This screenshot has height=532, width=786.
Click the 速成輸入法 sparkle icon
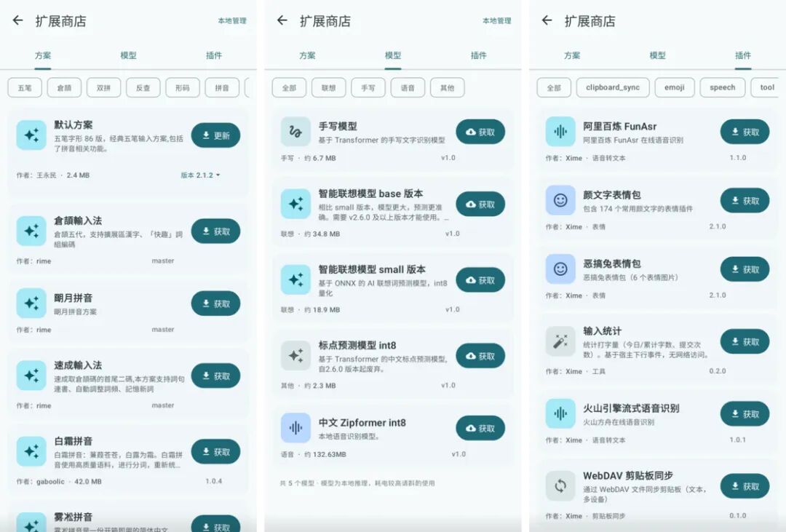click(x=31, y=375)
